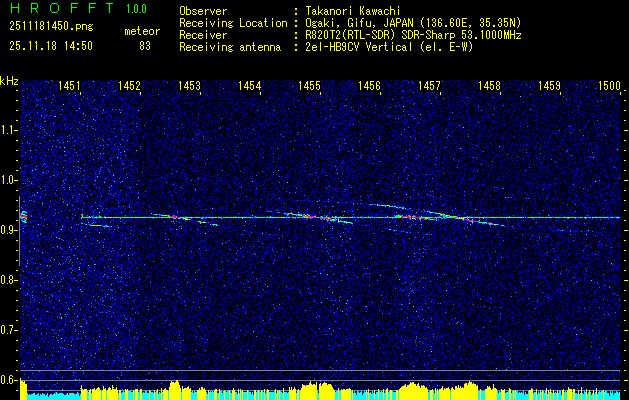The image size is (629, 400).
Task: Click the yellow power peak below 1455
Action: [317, 391]
